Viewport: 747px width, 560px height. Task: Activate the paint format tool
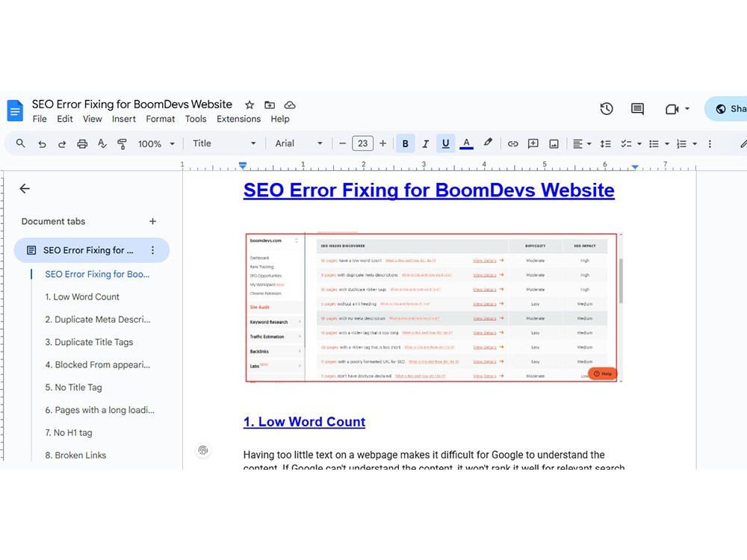tap(122, 144)
